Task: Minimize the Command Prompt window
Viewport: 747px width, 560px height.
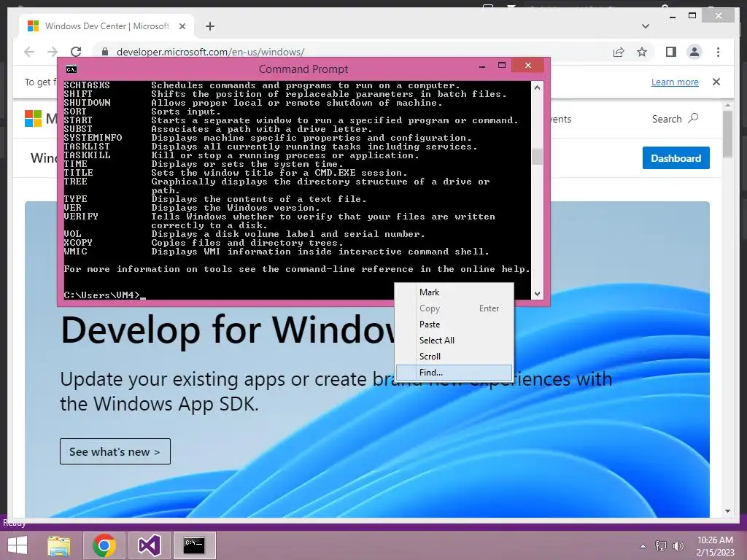Action: click(x=482, y=66)
